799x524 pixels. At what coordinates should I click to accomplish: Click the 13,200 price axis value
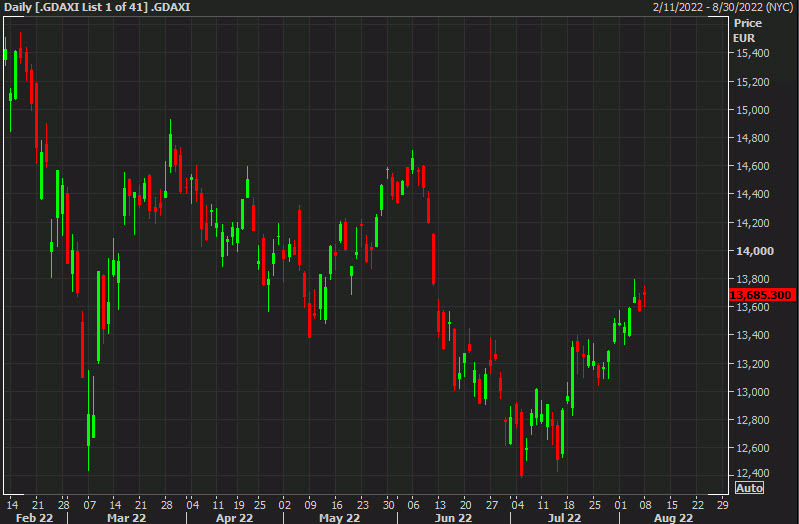point(753,363)
